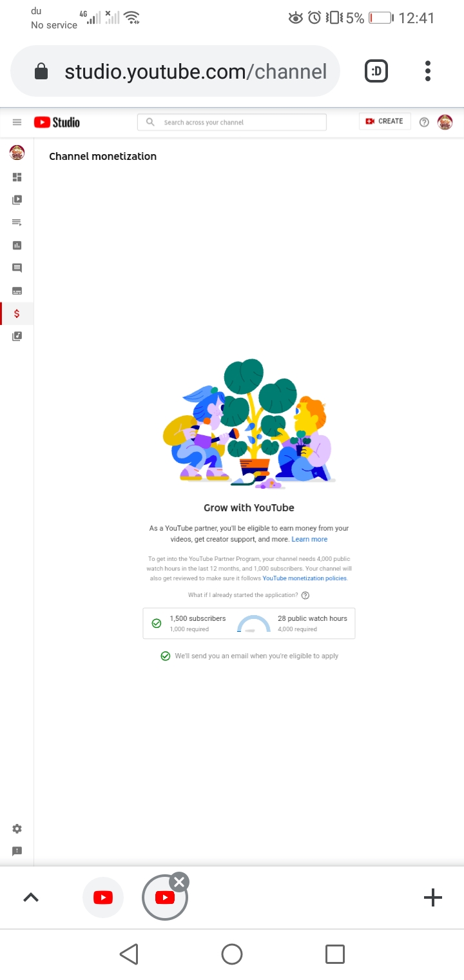
Task: Open the Analytics sidebar icon
Action: click(x=17, y=245)
